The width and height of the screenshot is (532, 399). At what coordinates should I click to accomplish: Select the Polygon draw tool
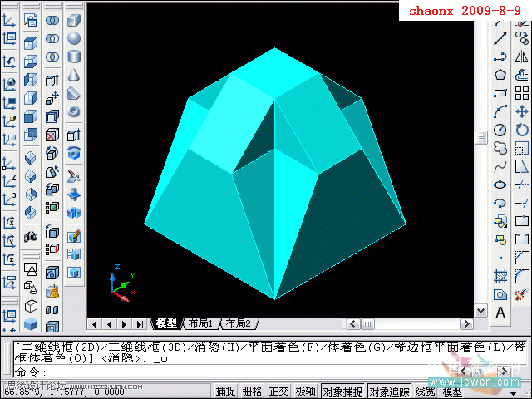coord(500,75)
